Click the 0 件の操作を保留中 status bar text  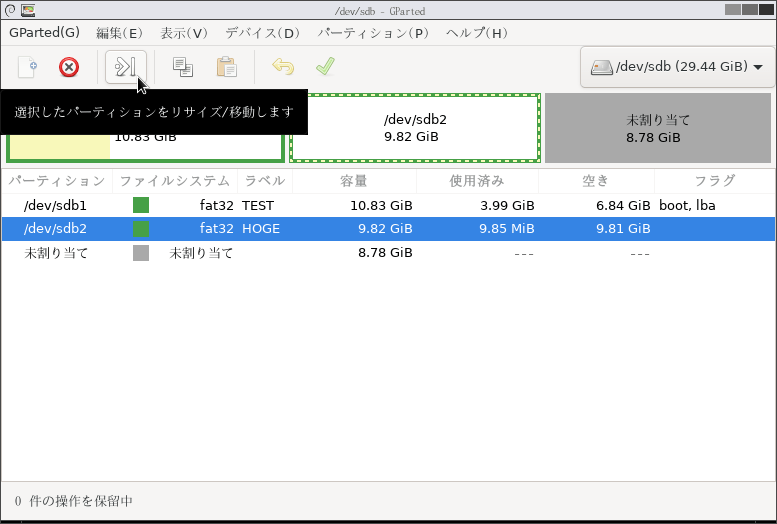(x=73, y=501)
